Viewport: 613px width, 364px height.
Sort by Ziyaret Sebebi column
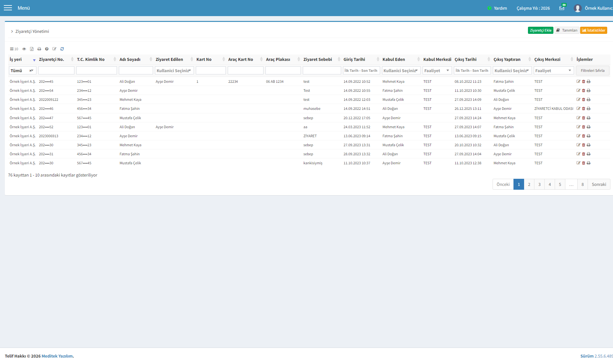point(322,60)
